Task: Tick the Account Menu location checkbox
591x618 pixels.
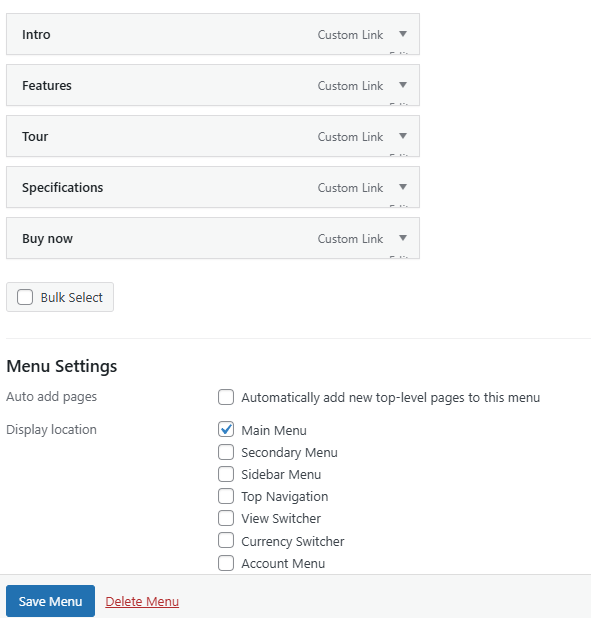Action: click(x=226, y=563)
